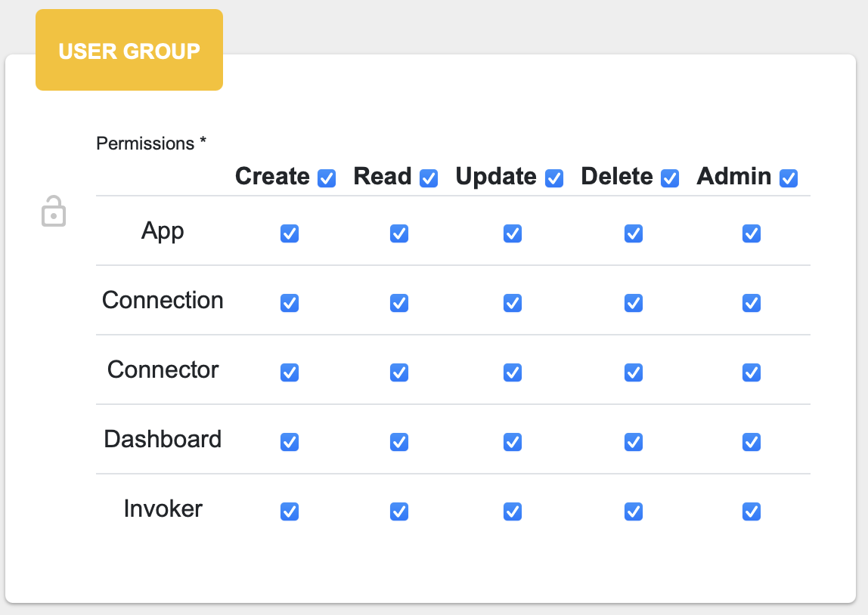Image resolution: width=868 pixels, height=615 pixels.
Task: Toggle the Read column header checkbox
Action: (429, 178)
